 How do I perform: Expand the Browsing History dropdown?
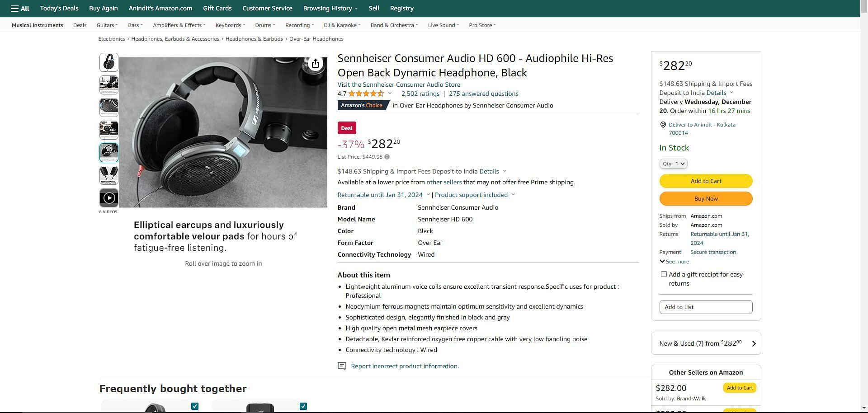tap(330, 9)
